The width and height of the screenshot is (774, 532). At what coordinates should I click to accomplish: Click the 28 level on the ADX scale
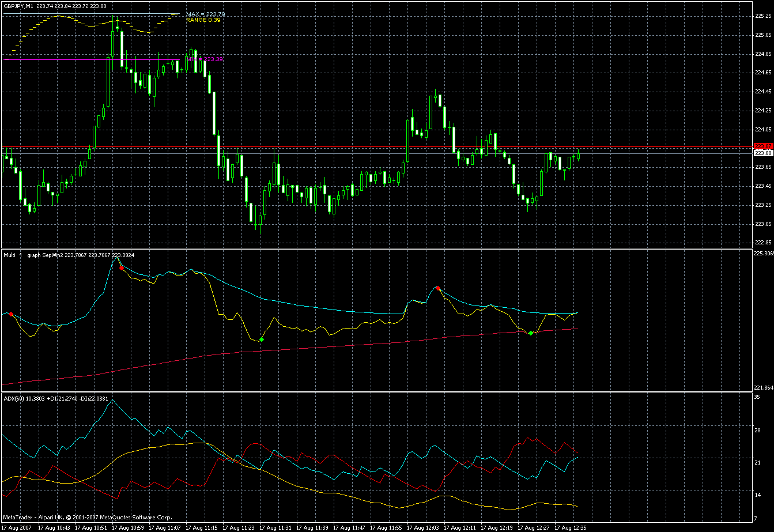click(758, 430)
